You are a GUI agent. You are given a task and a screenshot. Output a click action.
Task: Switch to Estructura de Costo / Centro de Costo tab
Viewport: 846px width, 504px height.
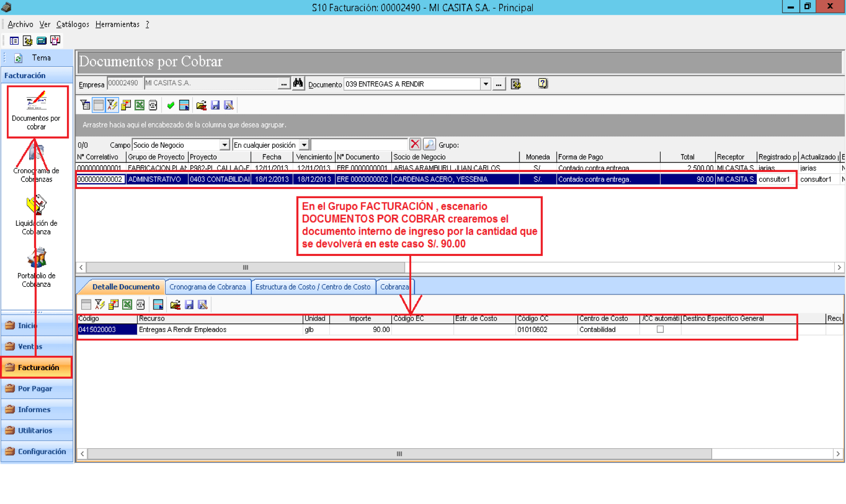click(x=313, y=287)
